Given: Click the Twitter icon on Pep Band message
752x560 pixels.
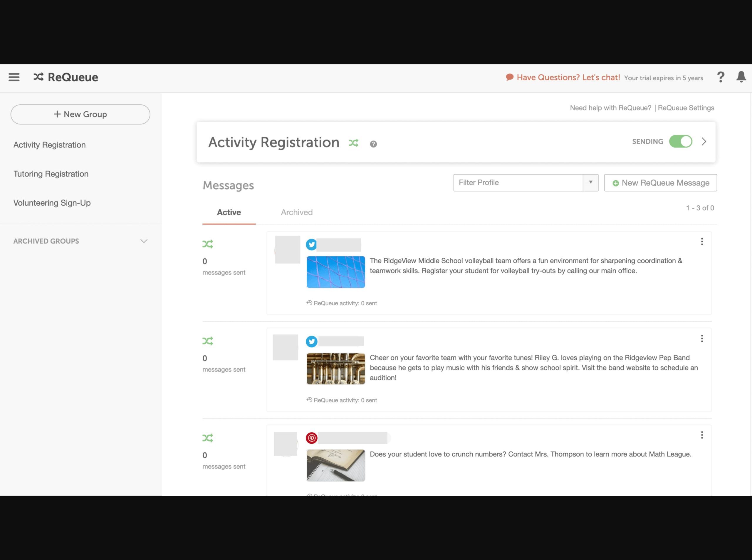Looking at the screenshot, I should [312, 341].
